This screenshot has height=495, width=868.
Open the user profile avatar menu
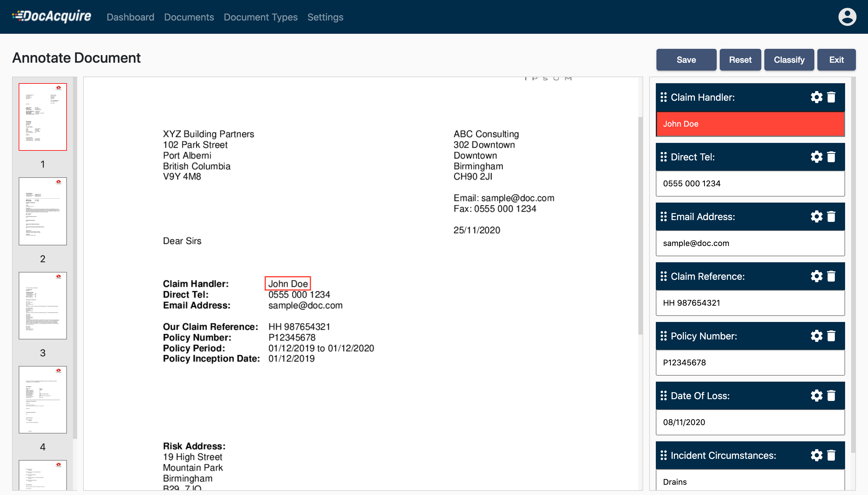pyautogui.click(x=847, y=17)
